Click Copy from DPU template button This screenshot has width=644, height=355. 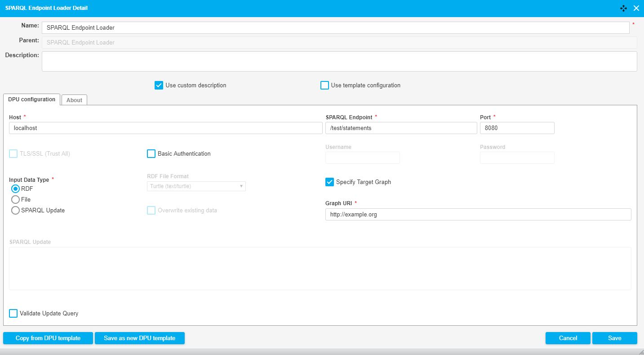(48, 338)
